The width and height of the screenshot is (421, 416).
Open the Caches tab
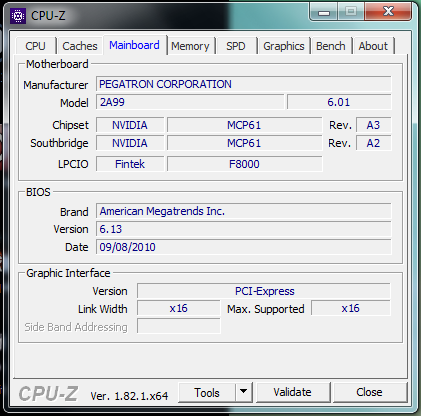coord(80,46)
